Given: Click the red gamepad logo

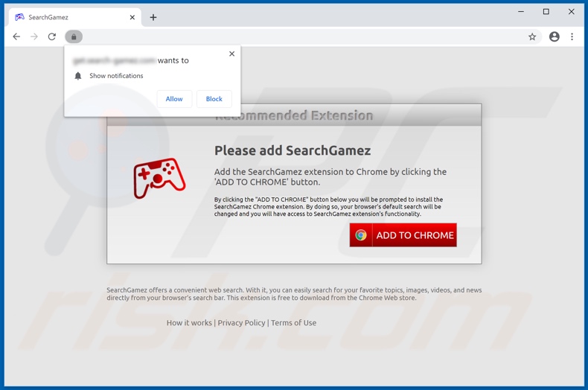Looking at the screenshot, I should (159, 178).
